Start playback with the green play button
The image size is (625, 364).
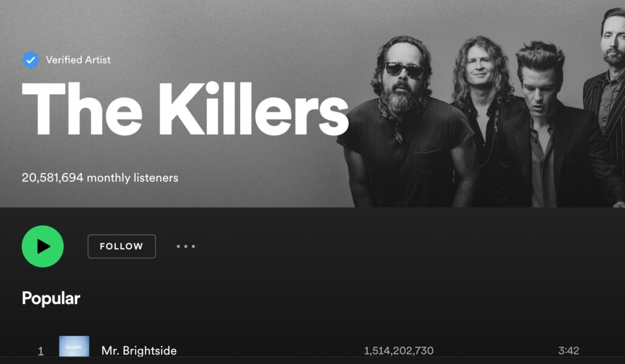tap(42, 246)
